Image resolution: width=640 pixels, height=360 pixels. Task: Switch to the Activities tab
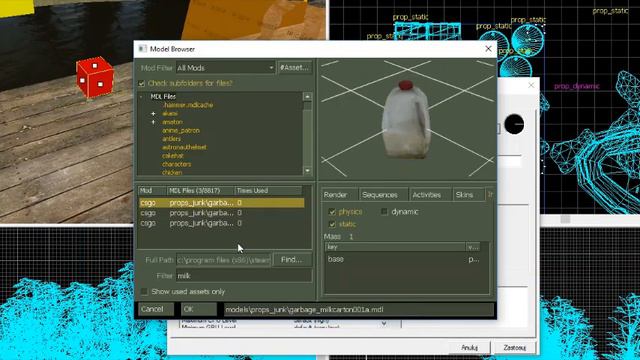pyautogui.click(x=429, y=195)
